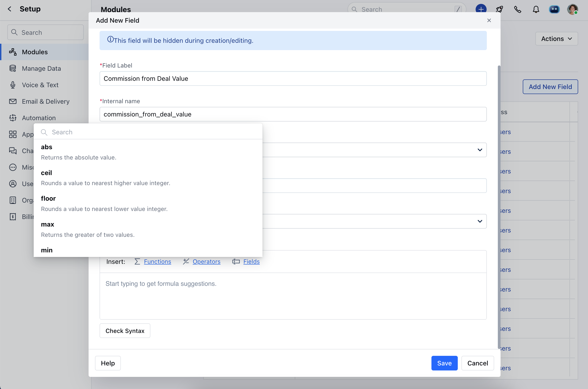The width and height of the screenshot is (588, 389).
Task: Select the floor function from the list
Action: click(48, 198)
